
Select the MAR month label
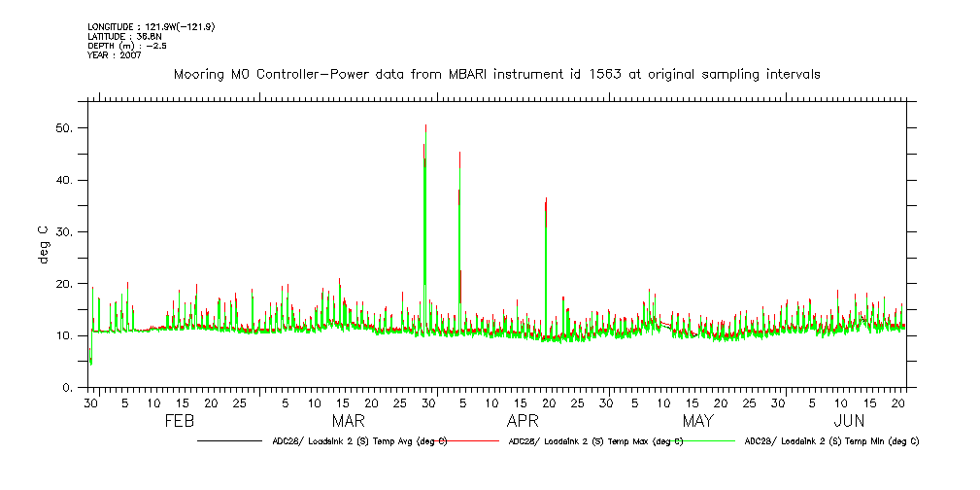click(x=349, y=421)
